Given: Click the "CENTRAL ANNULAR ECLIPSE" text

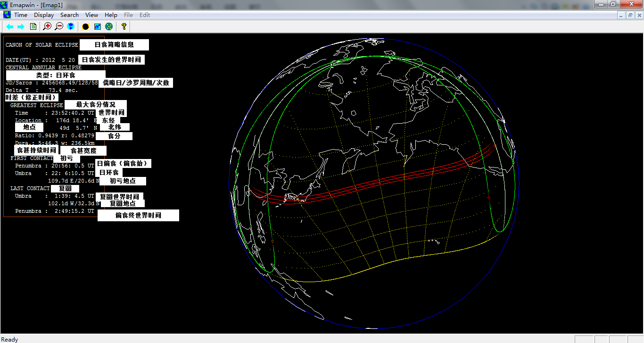Looking at the screenshot, I should click(x=43, y=67).
